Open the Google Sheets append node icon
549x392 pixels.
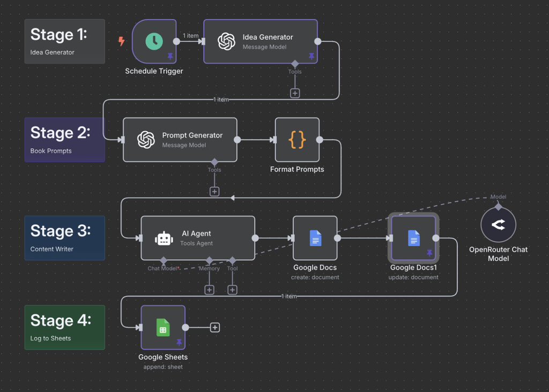pyautogui.click(x=163, y=327)
